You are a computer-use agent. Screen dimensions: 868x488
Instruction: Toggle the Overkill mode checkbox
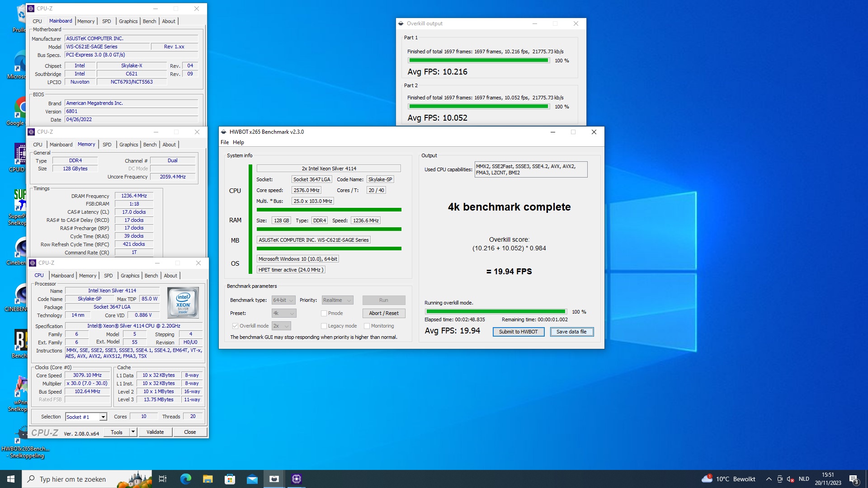click(x=235, y=326)
